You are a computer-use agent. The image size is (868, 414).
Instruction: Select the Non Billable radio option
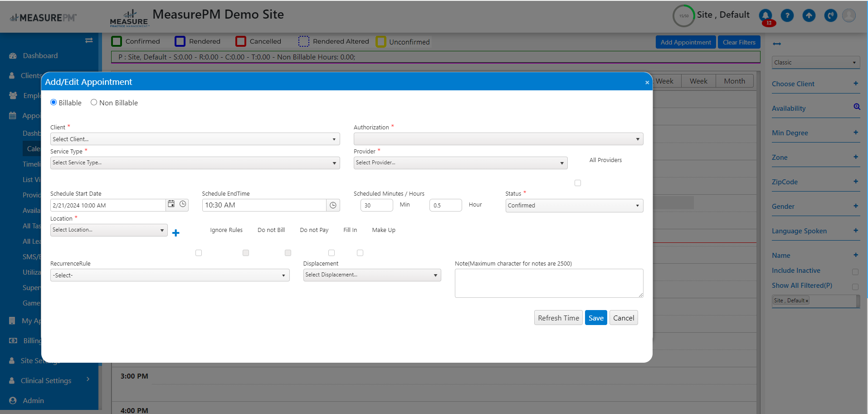94,102
